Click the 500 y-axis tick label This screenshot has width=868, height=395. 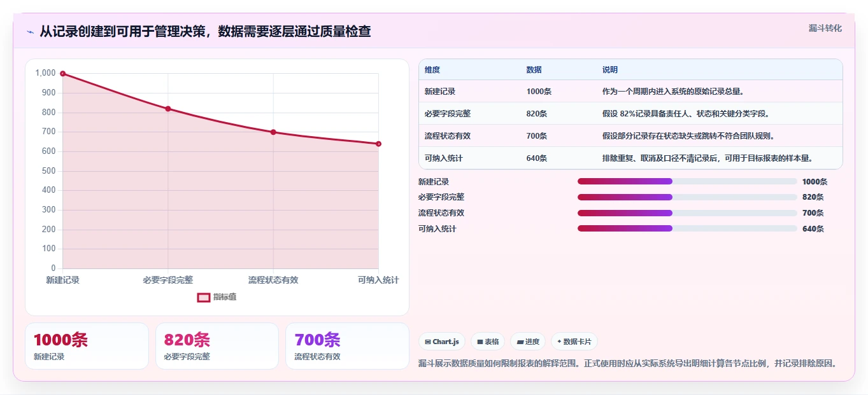pyautogui.click(x=49, y=171)
